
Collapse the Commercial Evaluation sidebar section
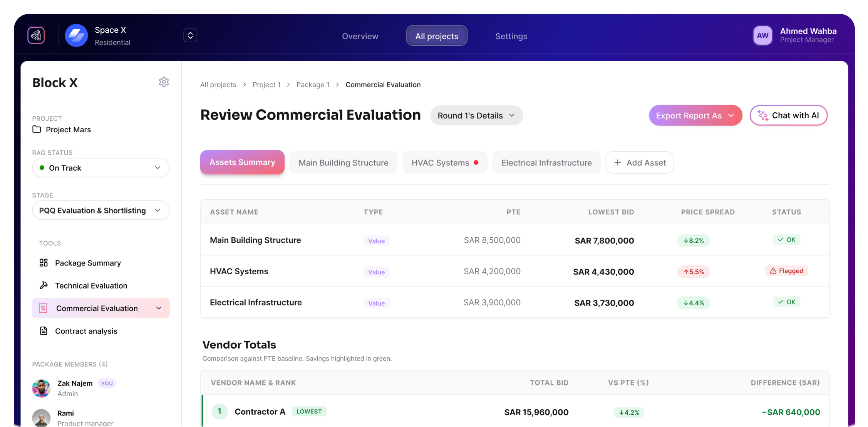158,308
